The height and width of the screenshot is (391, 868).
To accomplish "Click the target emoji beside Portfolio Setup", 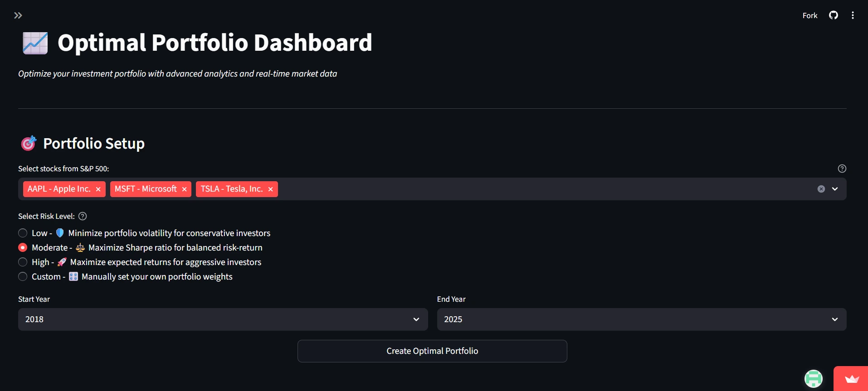I will click(x=29, y=143).
